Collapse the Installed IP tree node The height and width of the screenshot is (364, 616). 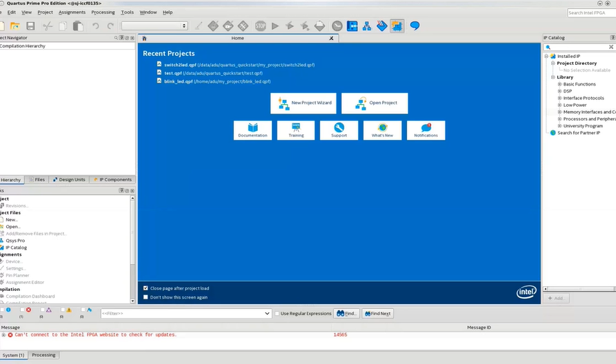pos(546,56)
